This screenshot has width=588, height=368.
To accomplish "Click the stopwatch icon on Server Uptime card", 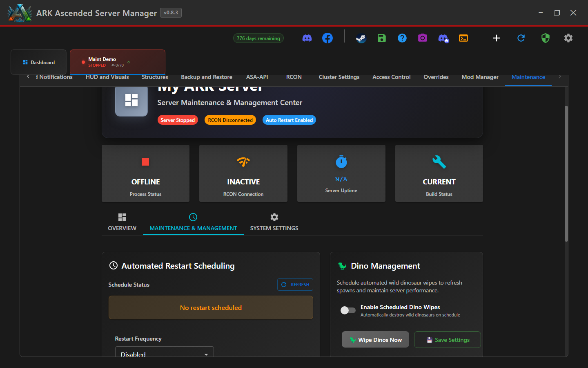I will pos(341,162).
